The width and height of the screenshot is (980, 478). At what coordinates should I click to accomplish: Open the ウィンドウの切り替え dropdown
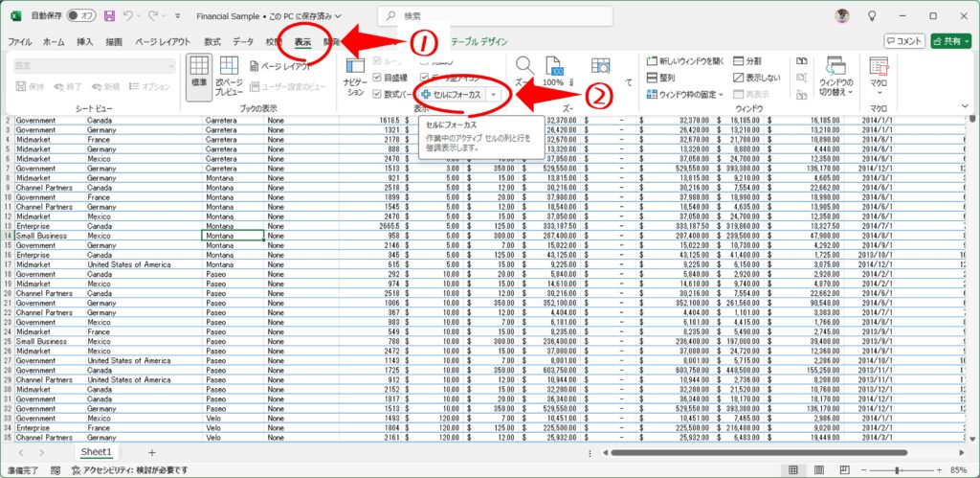pyautogui.click(x=835, y=77)
